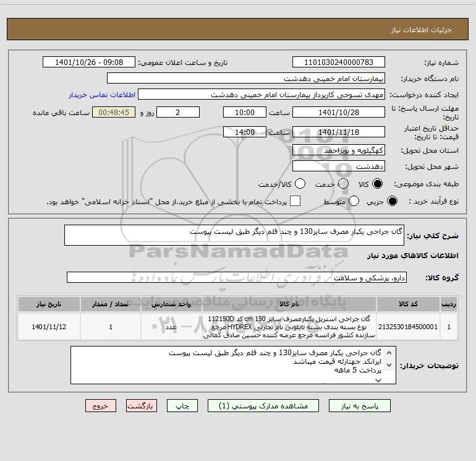Image resolution: width=476 pixels, height=461 pixels.
Task: Select the کالا/خدمت radio button
Action: pyautogui.click(x=300, y=184)
